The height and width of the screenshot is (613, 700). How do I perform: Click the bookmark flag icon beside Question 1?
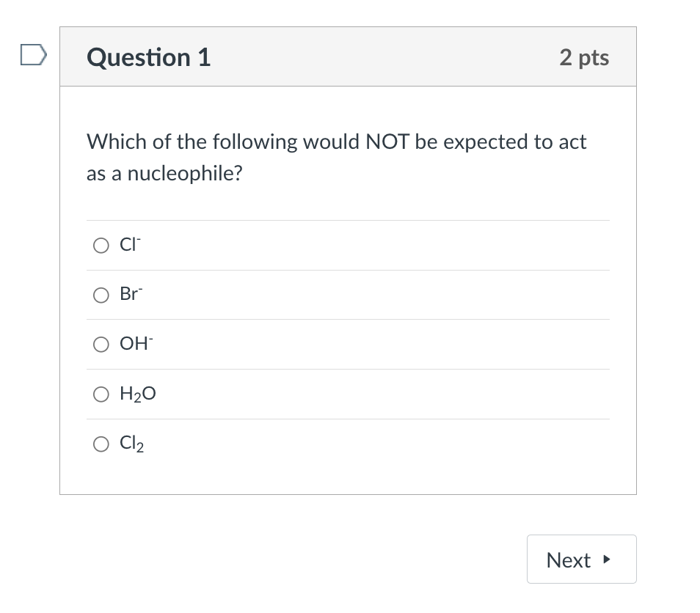(32, 54)
